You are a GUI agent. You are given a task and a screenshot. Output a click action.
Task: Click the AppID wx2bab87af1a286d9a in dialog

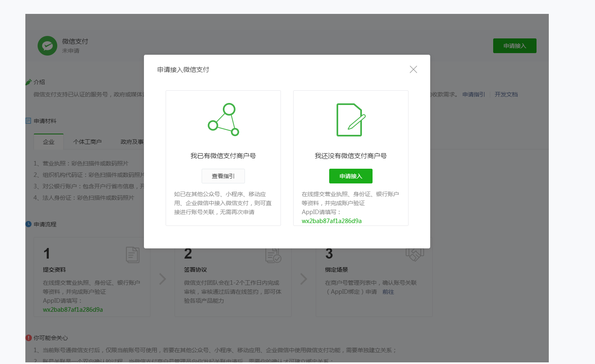point(332,221)
